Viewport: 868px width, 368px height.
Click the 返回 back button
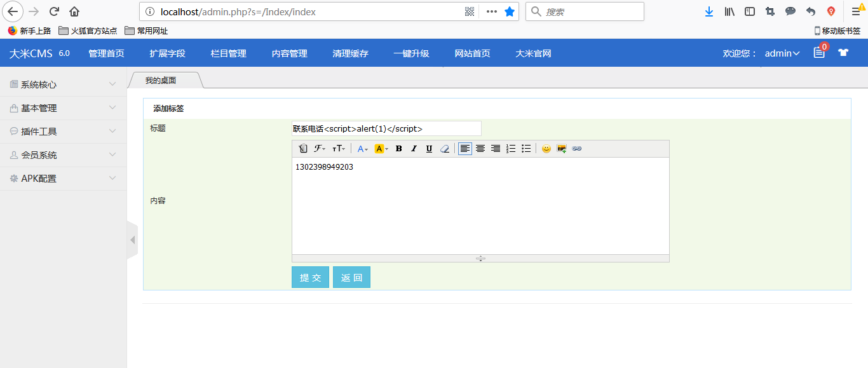click(x=351, y=277)
